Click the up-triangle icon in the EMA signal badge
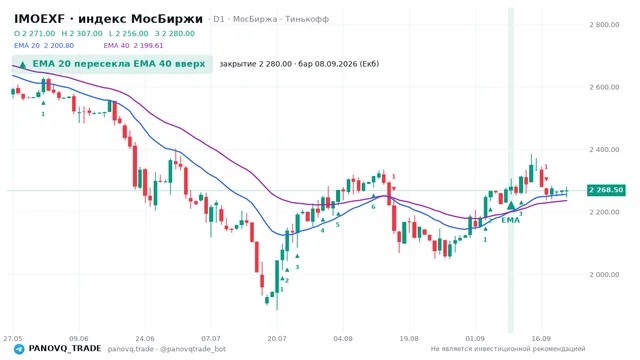Screen dimensions: 640x360 click(x=23, y=64)
